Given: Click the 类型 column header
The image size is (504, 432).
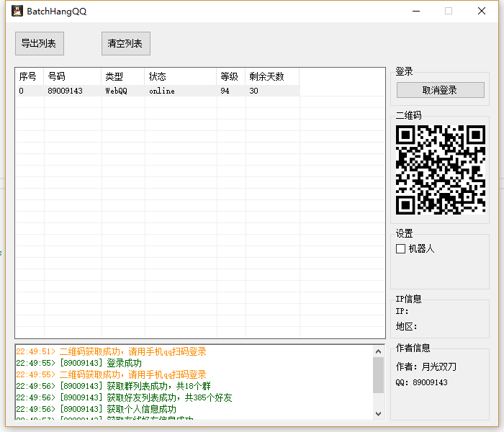Looking at the screenshot, I should (123, 76).
